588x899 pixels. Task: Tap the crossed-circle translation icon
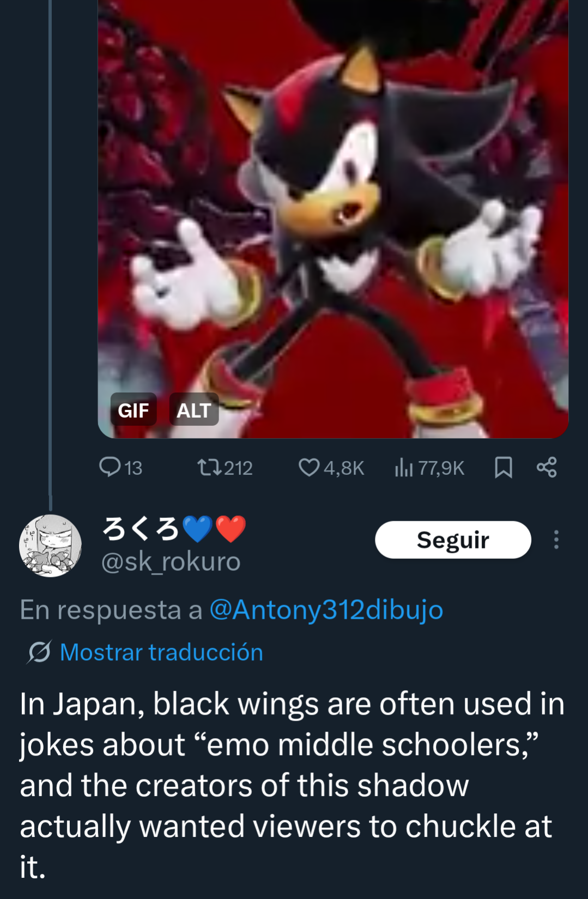coord(39,651)
